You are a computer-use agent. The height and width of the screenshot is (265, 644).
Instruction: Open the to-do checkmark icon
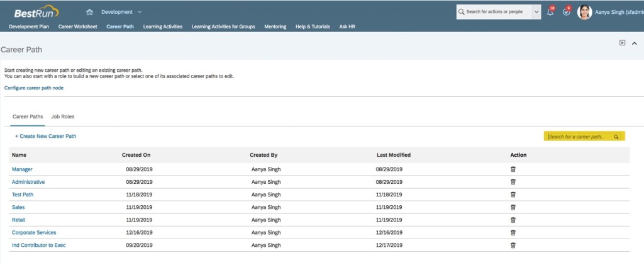567,12
